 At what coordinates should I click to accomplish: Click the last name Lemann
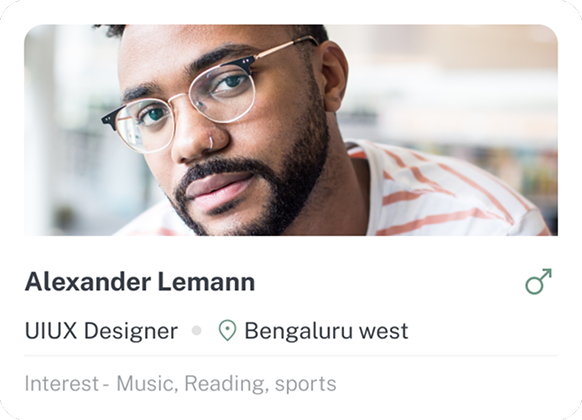coord(207,282)
